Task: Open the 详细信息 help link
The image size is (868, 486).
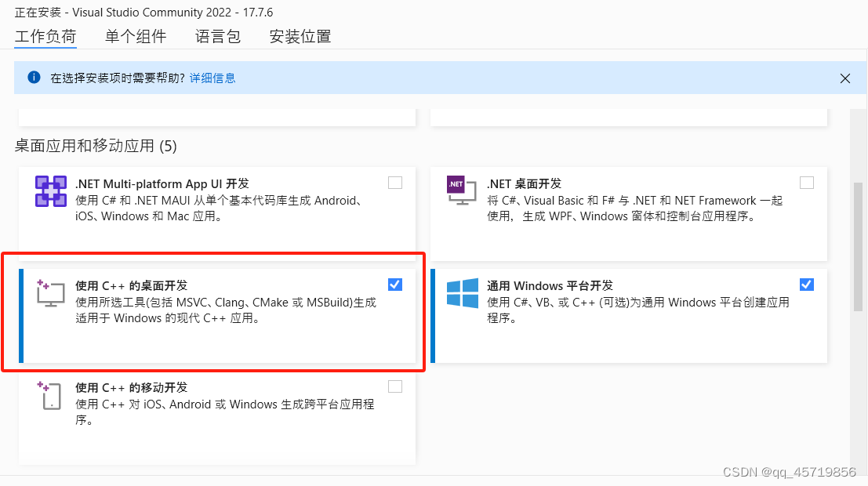Action: pos(212,78)
